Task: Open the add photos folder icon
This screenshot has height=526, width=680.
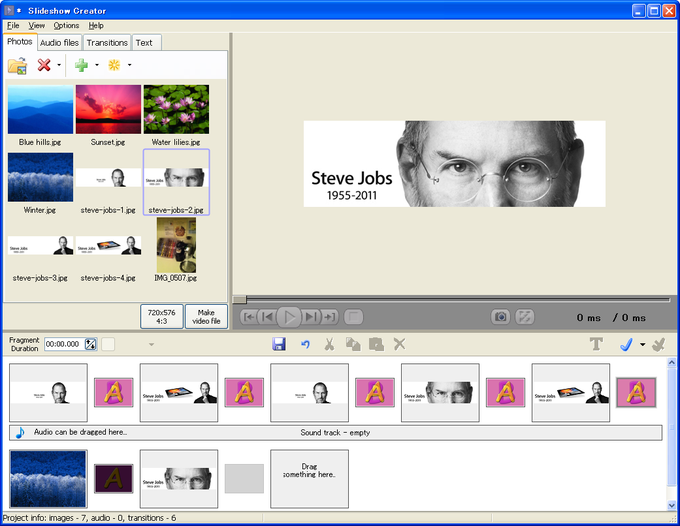Action: (17, 65)
